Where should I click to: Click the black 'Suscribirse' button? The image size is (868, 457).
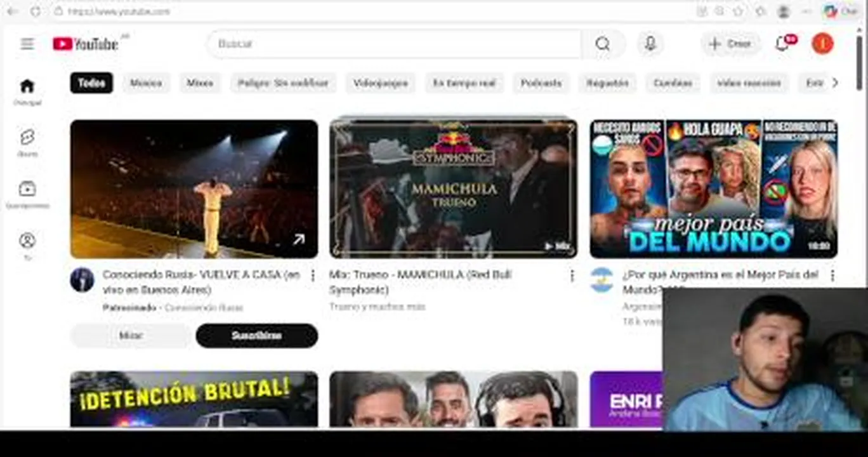pos(257,336)
